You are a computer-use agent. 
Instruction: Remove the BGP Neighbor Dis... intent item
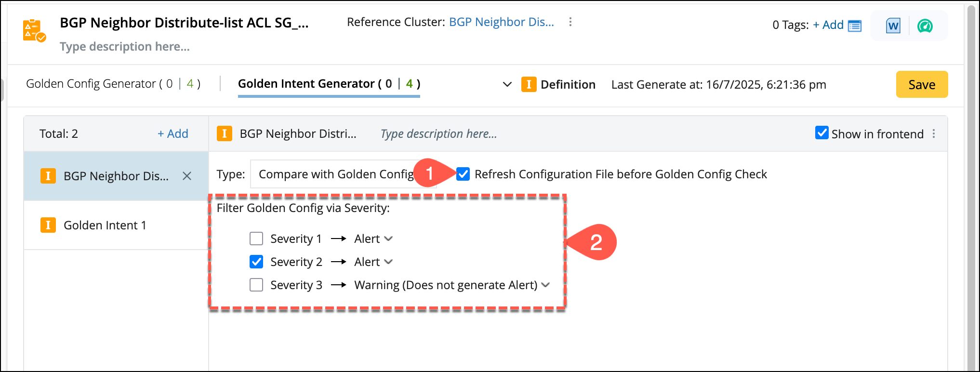[x=187, y=176]
